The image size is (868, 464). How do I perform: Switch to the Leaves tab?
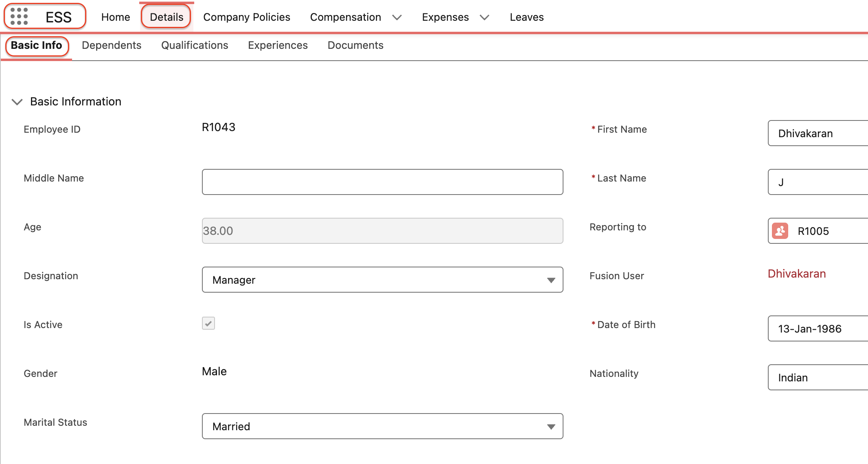pyautogui.click(x=526, y=17)
